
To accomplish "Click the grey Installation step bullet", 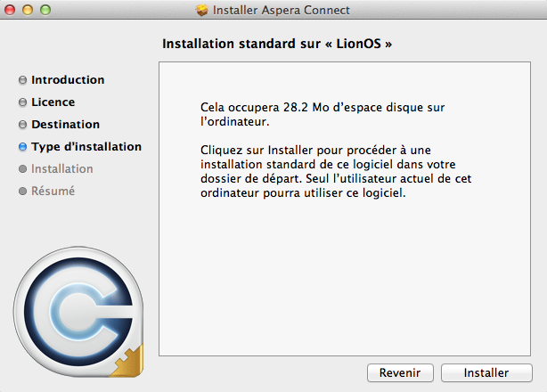I will pyautogui.click(x=22, y=169).
